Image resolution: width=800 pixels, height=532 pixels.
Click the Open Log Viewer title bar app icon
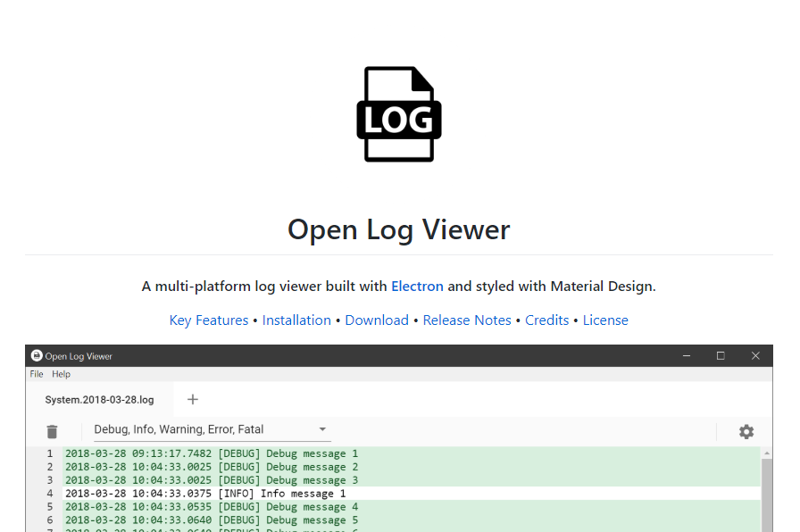pyautogui.click(x=37, y=355)
